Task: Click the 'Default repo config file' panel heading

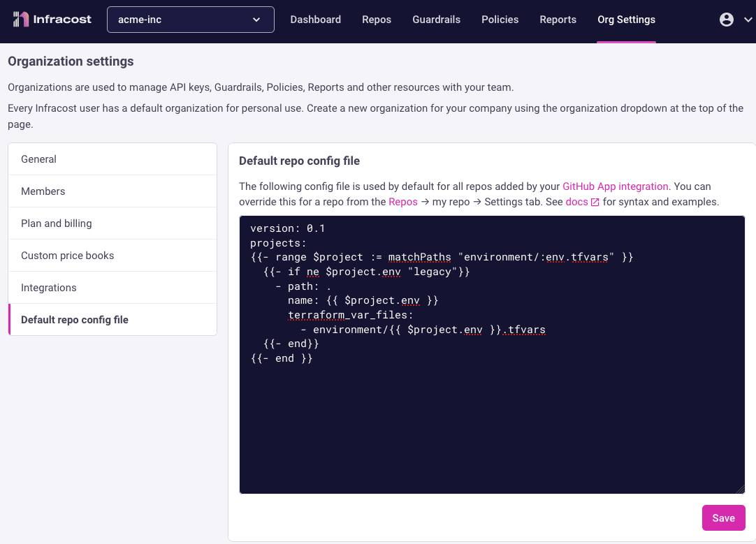Action: [300, 161]
